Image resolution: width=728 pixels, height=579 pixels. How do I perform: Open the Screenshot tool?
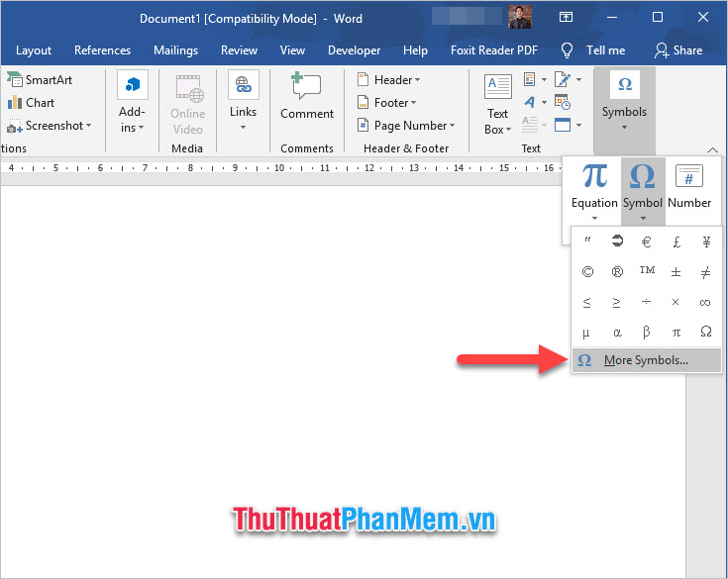coord(50,126)
